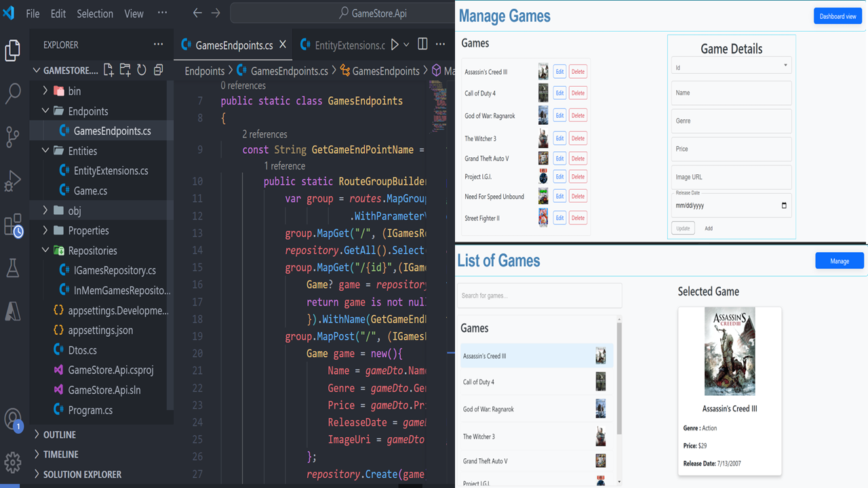Open the Extensions view
The image size is (868, 488).
(13, 225)
